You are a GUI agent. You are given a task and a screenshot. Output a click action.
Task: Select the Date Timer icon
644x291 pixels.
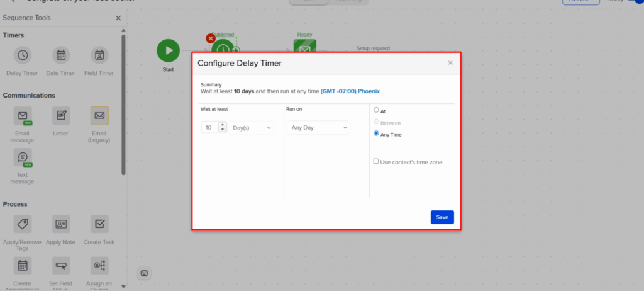click(61, 55)
